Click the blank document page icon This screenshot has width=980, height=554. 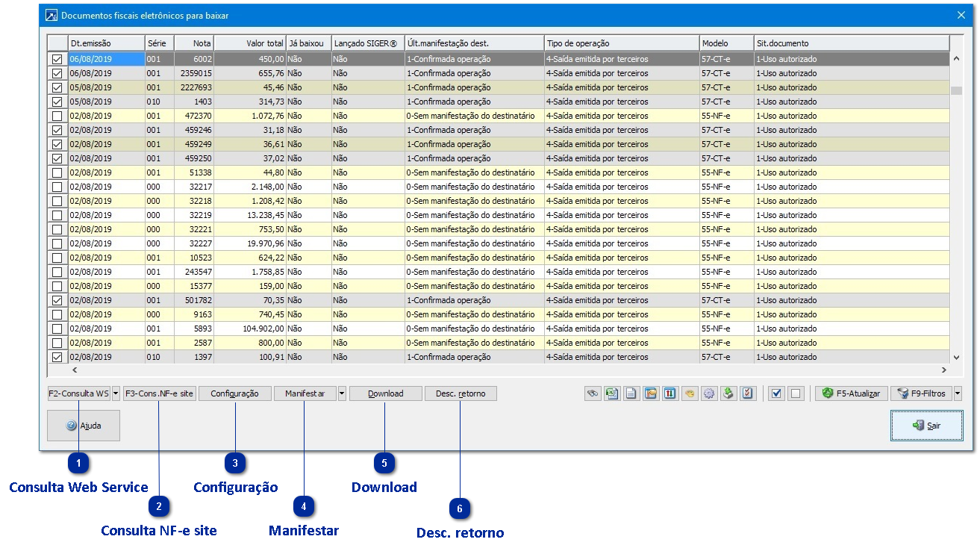631,394
